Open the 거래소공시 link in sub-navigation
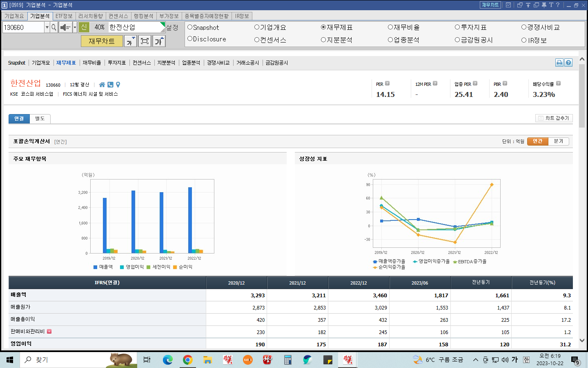588x368 pixels. (247, 63)
